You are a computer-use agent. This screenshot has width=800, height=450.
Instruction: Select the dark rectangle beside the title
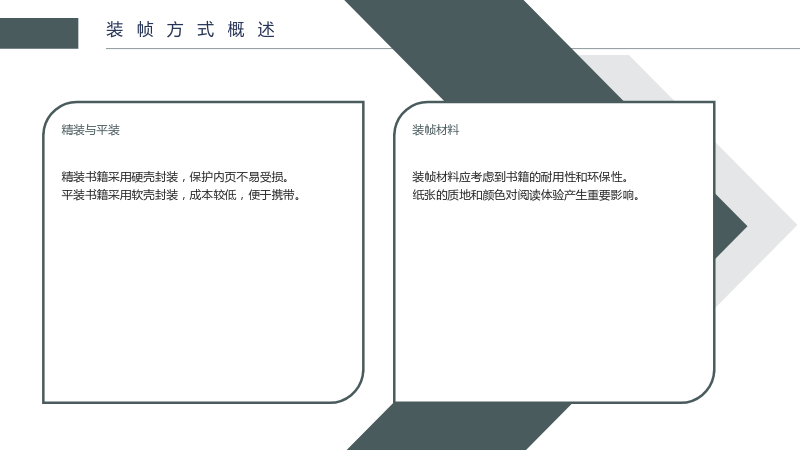(x=39, y=33)
